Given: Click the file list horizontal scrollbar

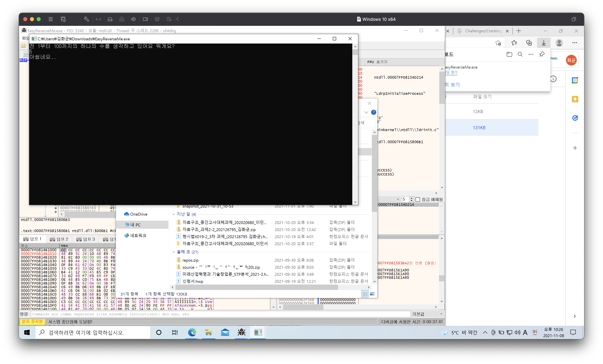Looking at the screenshot, I should pyautogui.click(x=257, y=287).
